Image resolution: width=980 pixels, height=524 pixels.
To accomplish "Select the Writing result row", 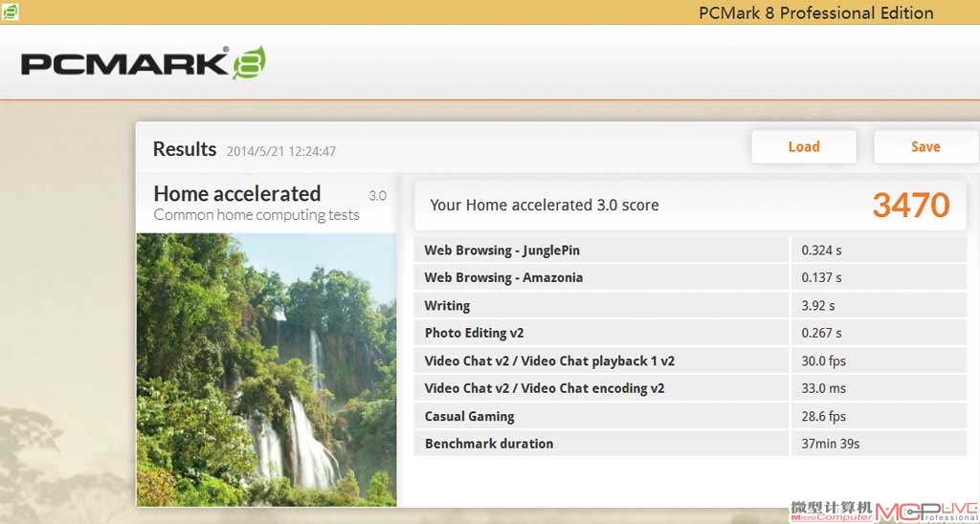I will (x=690, y=305).
